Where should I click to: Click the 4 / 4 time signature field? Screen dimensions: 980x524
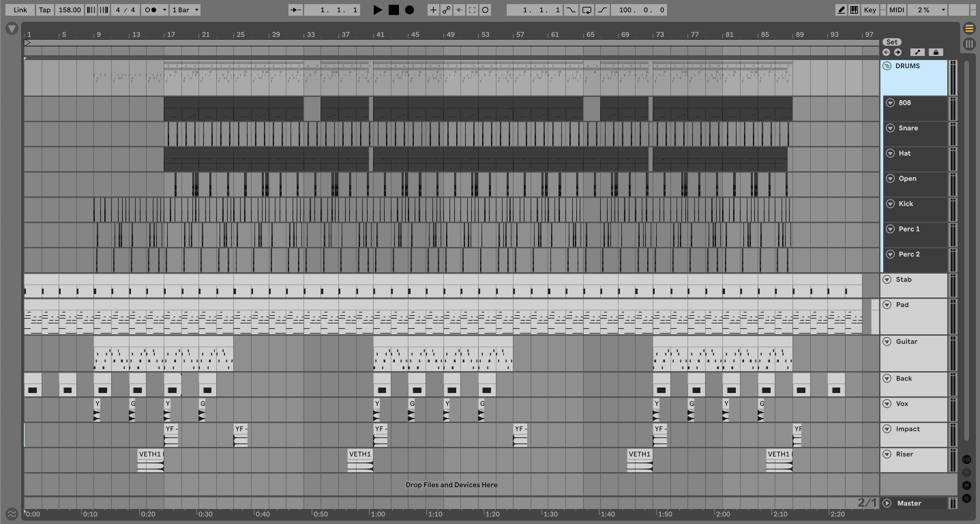[125, 10]
